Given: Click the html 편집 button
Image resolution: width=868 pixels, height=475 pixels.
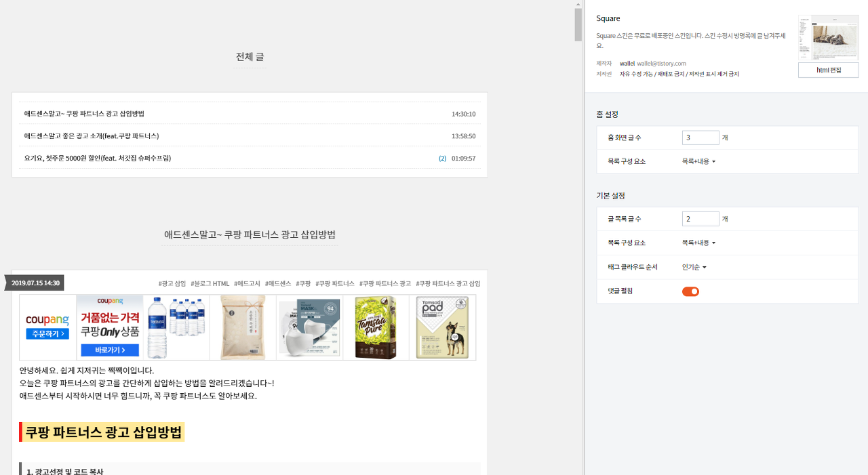Looking at the screenshot, I should 828,70.
